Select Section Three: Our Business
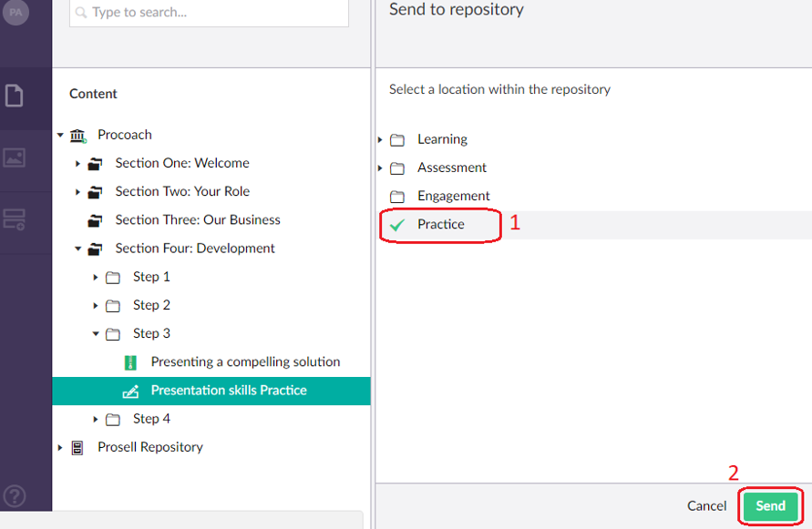The width and height of the screenshot is (812, 529). (x=198, y=219)
